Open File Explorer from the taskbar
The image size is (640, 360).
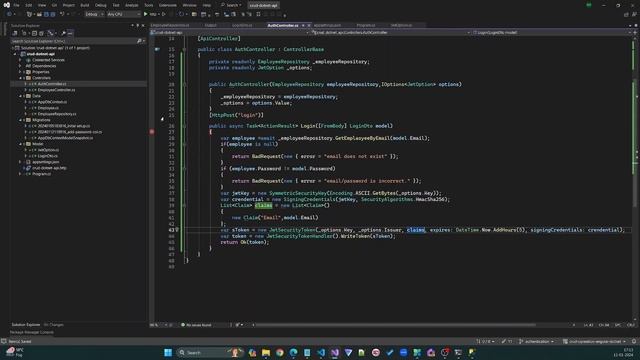click(266, 352)
